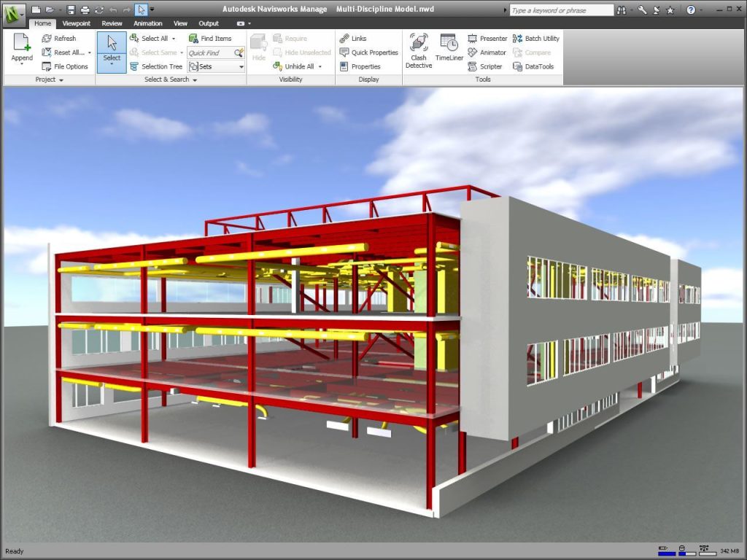Screen dimensions: 747x560
Task: Open the Select All dropdown arrow
Action: (174, 38)
